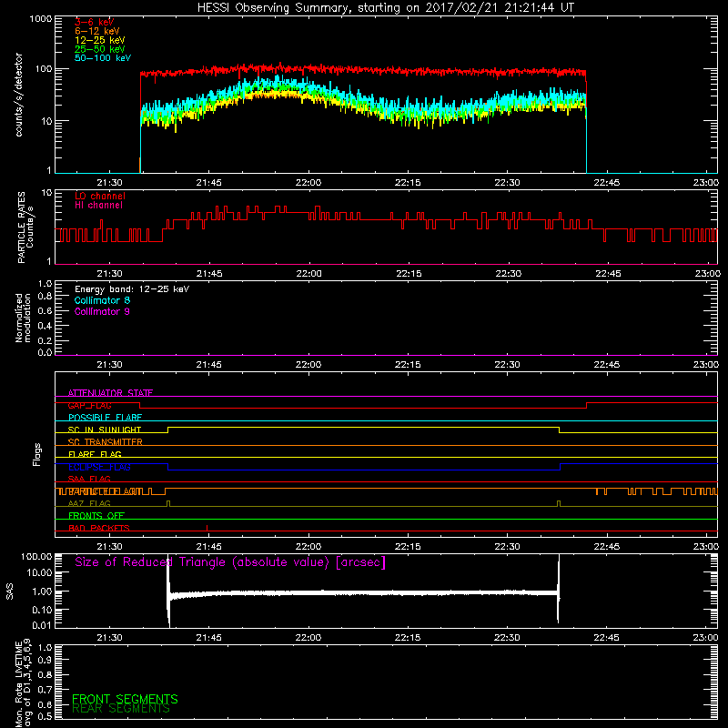Click the HESSI Observing Summary title text

click(x=385, y=8)
